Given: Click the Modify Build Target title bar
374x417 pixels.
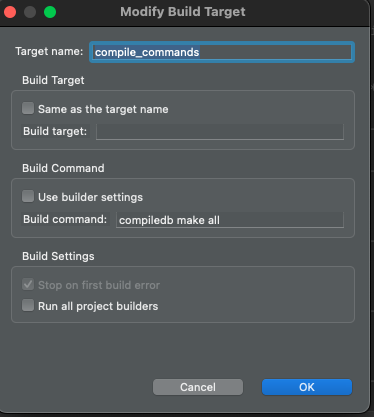Looking at the screenshot, I should point(183,12).
